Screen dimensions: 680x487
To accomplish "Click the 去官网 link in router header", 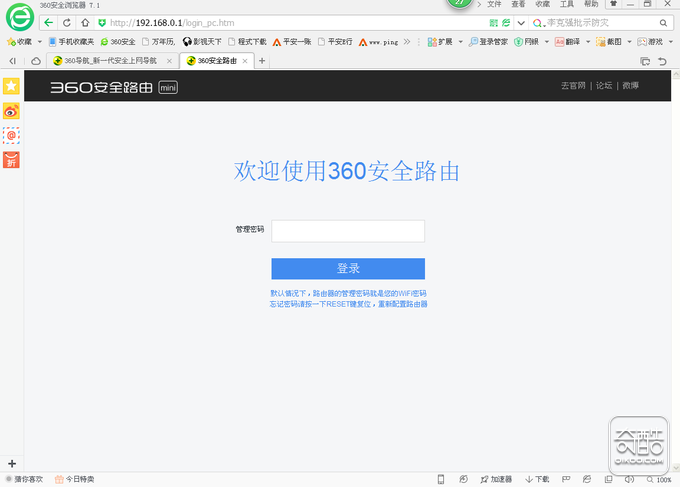I will click(573, 86).
